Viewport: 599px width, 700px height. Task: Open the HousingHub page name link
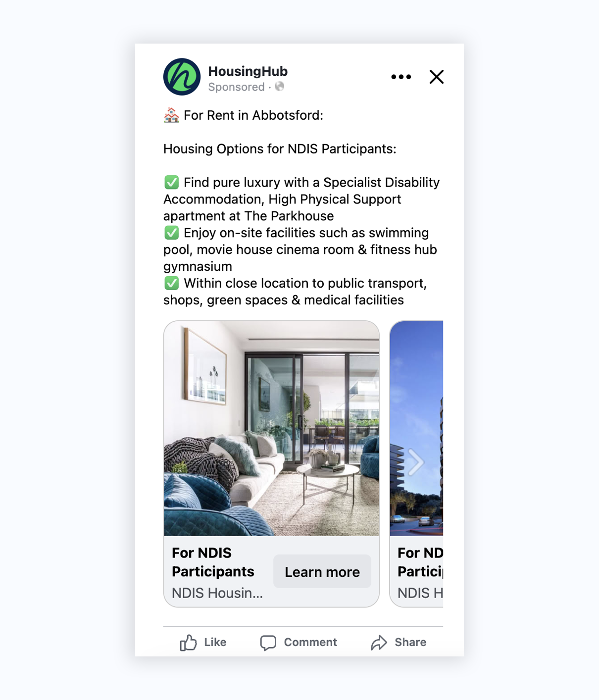tap(248, 71)
